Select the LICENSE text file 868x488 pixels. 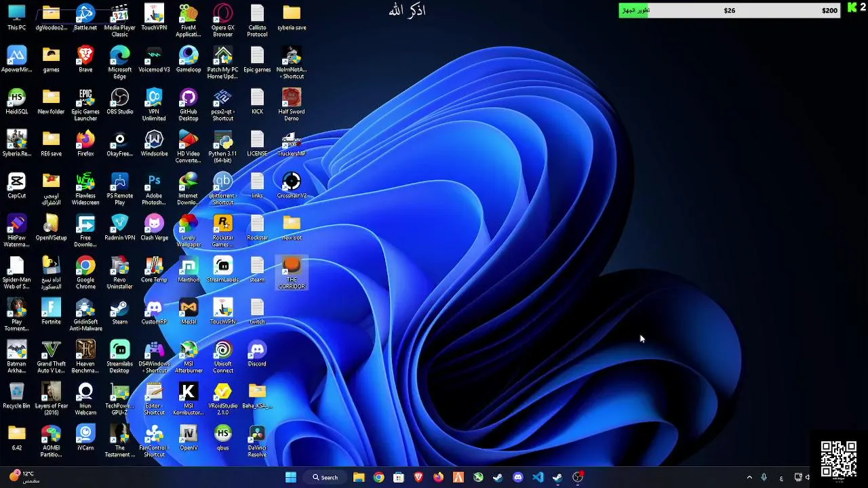257,144
